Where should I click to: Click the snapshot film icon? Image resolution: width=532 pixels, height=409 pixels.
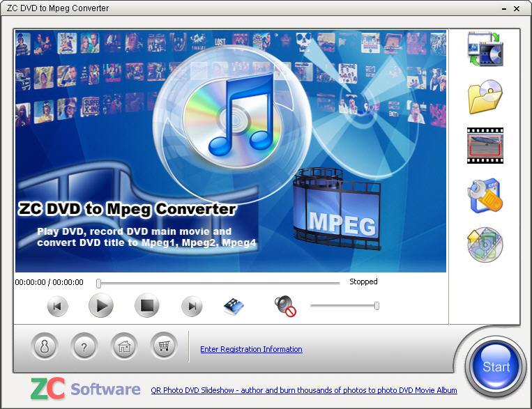234,306
